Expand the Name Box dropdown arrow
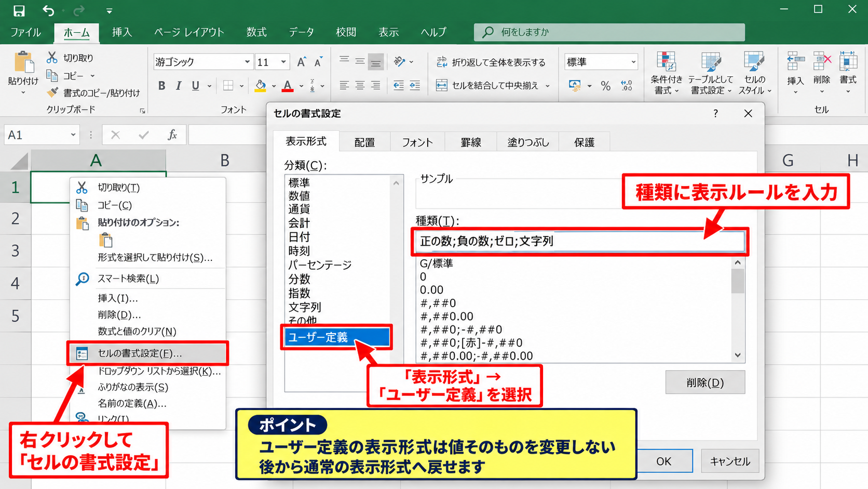 tap(73, 135)
